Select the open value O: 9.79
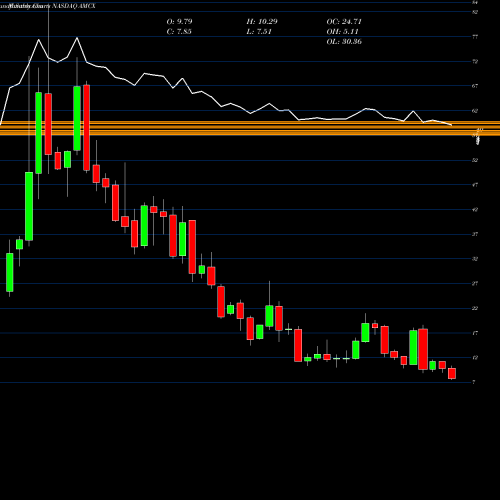This screenshot has height=500, width=500. [x=179, y=22]
